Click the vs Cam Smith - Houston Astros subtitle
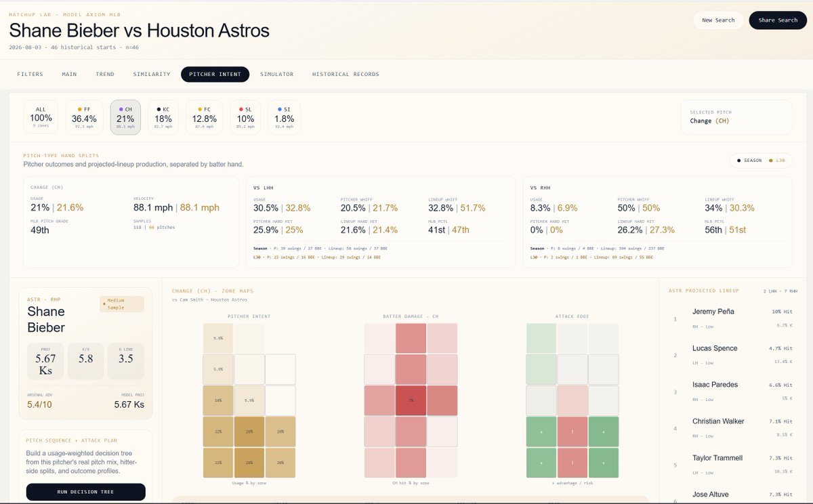813x504 pixels. click(x=210, y=299)
